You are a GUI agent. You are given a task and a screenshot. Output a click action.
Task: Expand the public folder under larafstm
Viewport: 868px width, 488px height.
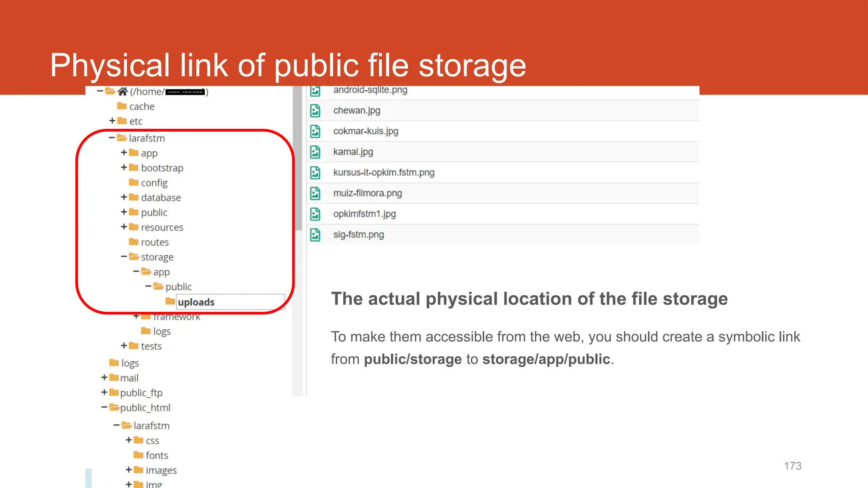[124, 212]
